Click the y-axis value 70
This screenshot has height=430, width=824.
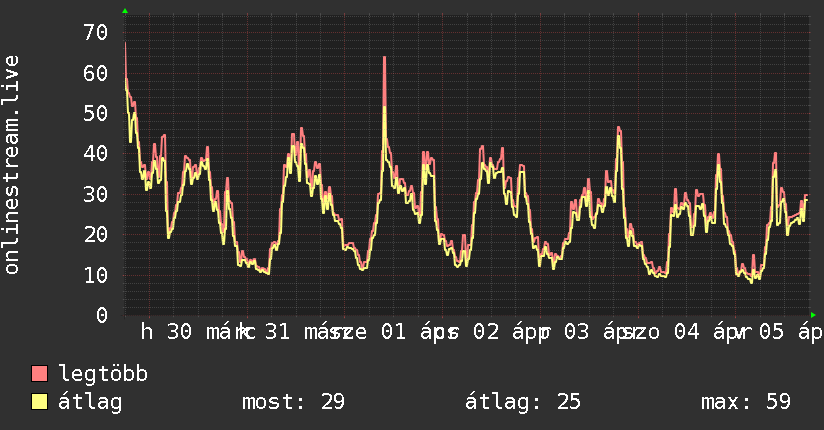click(x=96, y=33)
